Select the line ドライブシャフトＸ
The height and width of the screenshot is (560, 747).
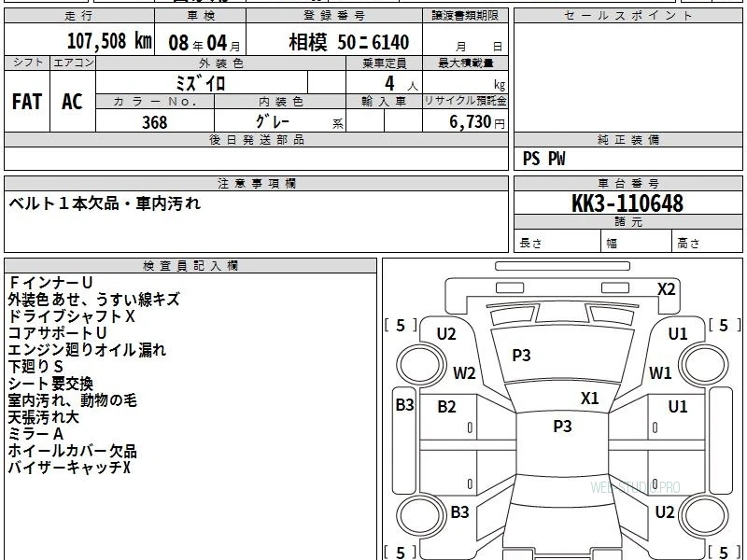pos(72,316)
